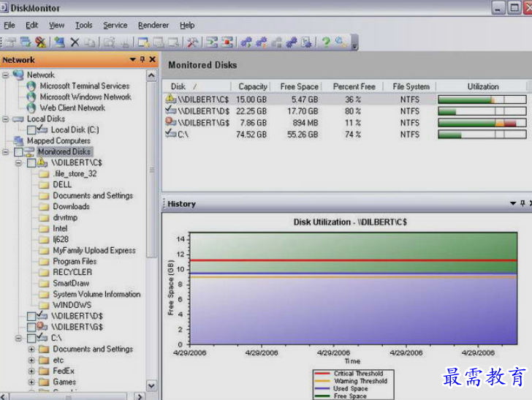Click the green arrow start service icon
The width and height of the screenshot is (532, 400).
212,42
